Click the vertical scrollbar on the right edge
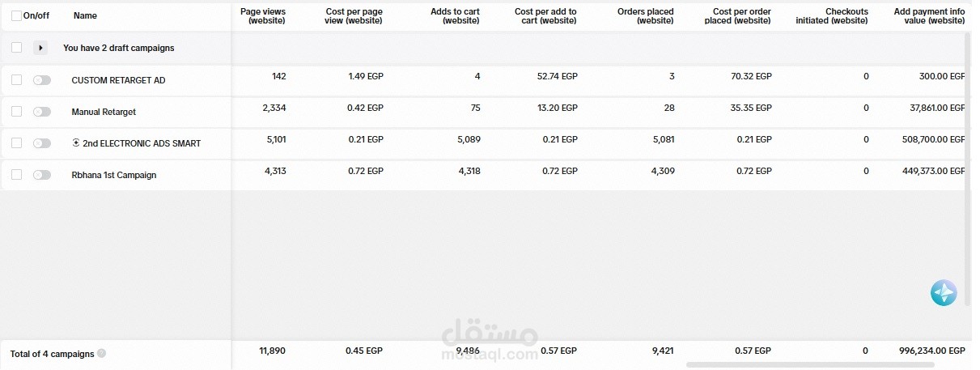Image resolution: width=980 pixels, height=370 pixels. pos(966,170)
